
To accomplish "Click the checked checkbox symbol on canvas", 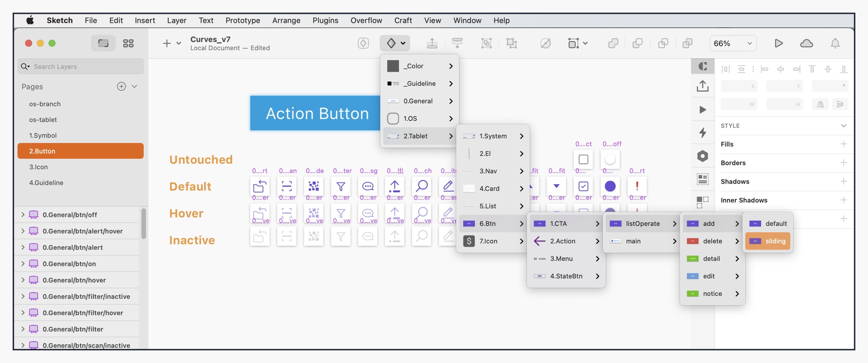I will click(583, 186).
